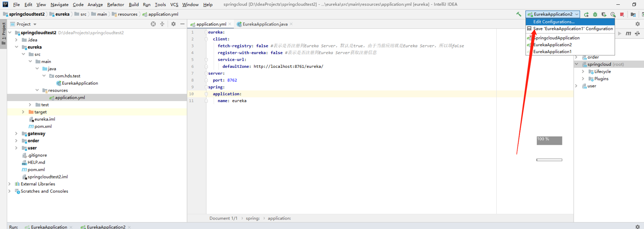Open Run panel gear settings at bottom
644x229 pixels.
pyautogui.click(x=638, y=226)
